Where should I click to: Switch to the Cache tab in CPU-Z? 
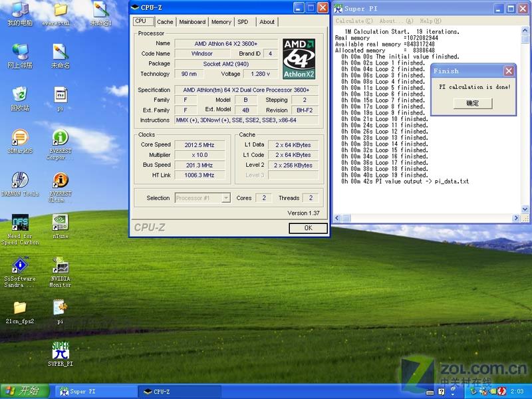165,22
